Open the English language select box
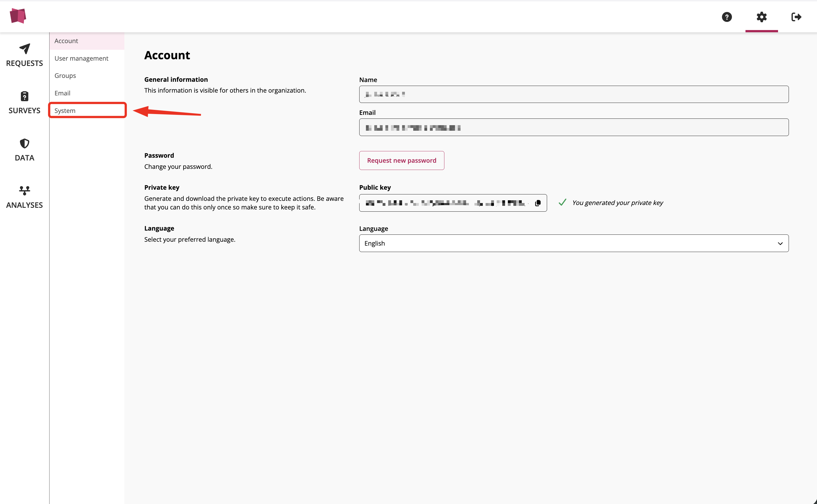817x504 pixels. pyautogui.click(x=567, y=243)
